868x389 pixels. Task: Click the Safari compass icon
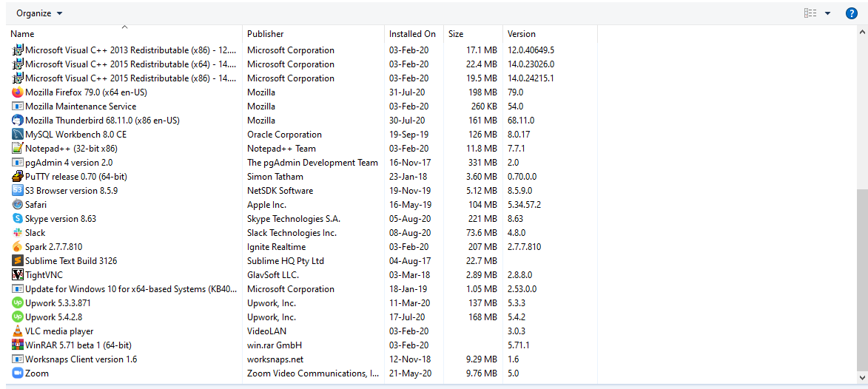(18, 205)
